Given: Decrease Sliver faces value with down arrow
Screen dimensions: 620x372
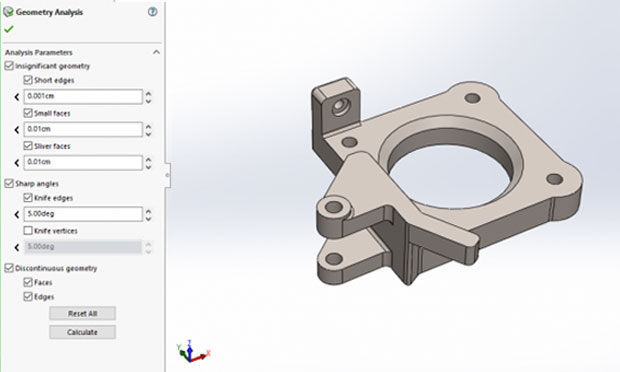Looking at the screenshot, I should (148, 166).
